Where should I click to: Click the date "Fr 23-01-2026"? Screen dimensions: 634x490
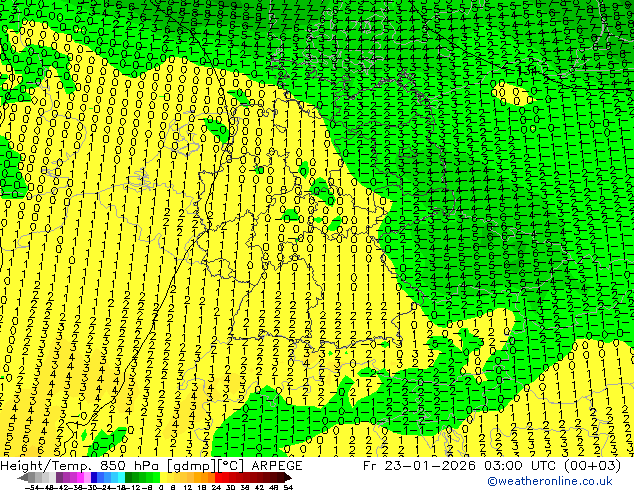pos(419,466)
